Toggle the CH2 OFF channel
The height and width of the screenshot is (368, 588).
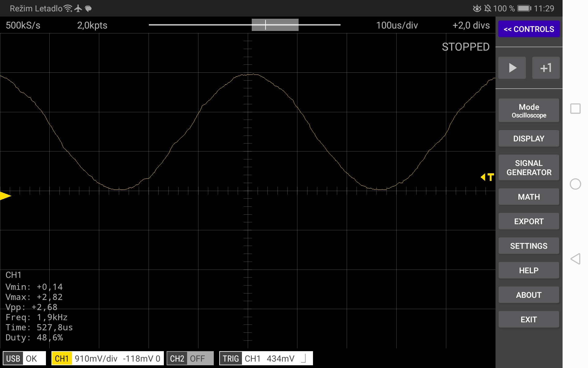(190, 358)
